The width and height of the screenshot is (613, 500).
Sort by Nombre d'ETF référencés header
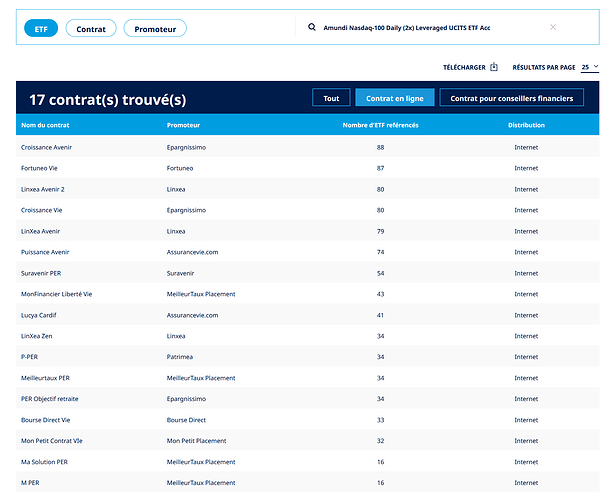coord(380,125)
